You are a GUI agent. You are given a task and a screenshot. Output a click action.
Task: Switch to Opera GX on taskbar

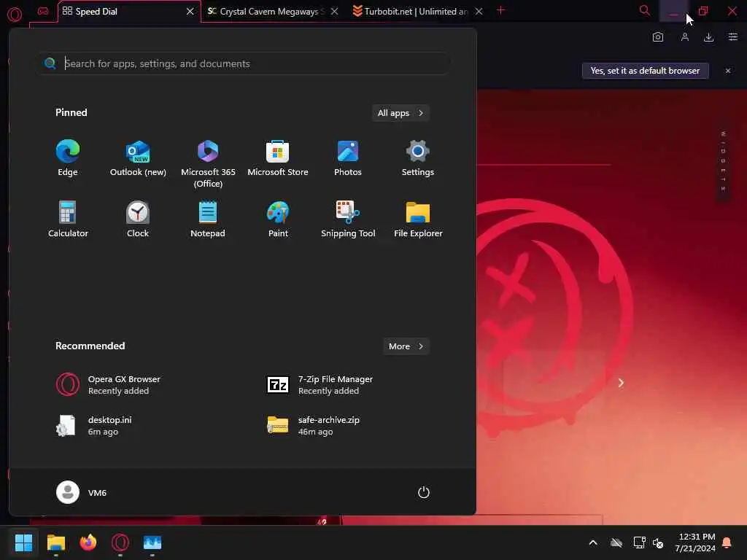120,542
